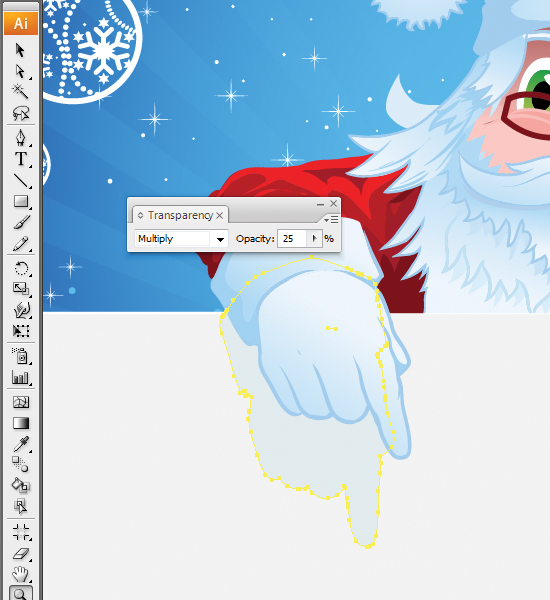Viewport: 550px width, 600px height.
Task: Select the Warp tool
Action: point(20,310)
